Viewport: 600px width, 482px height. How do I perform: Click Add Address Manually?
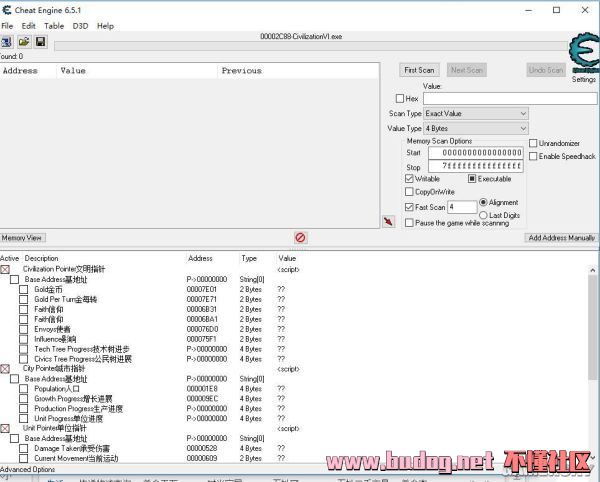pos(561,238)
